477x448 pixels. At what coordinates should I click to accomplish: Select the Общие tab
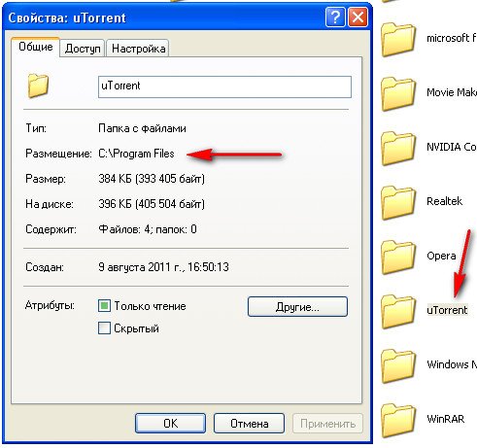(36, 47)
